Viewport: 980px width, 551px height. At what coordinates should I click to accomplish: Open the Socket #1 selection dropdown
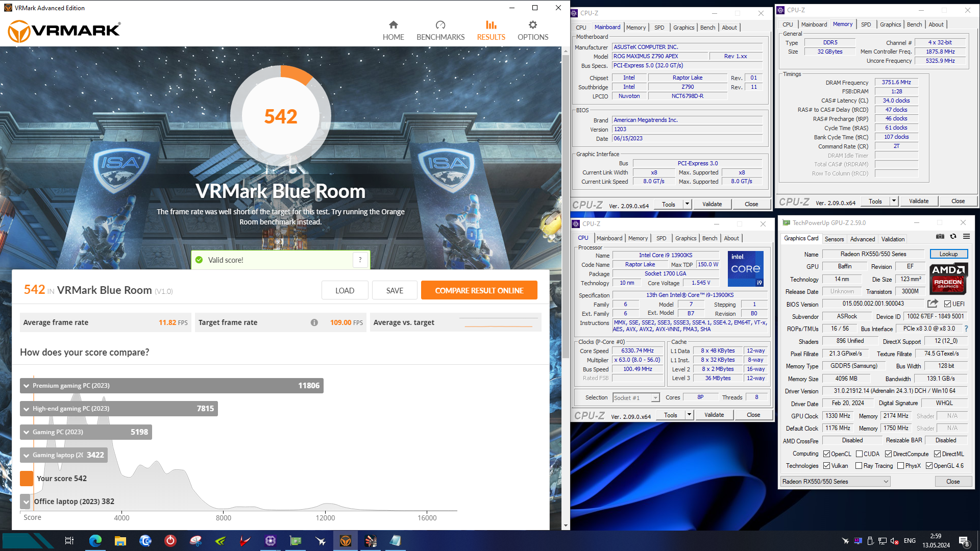pos(636,397)
